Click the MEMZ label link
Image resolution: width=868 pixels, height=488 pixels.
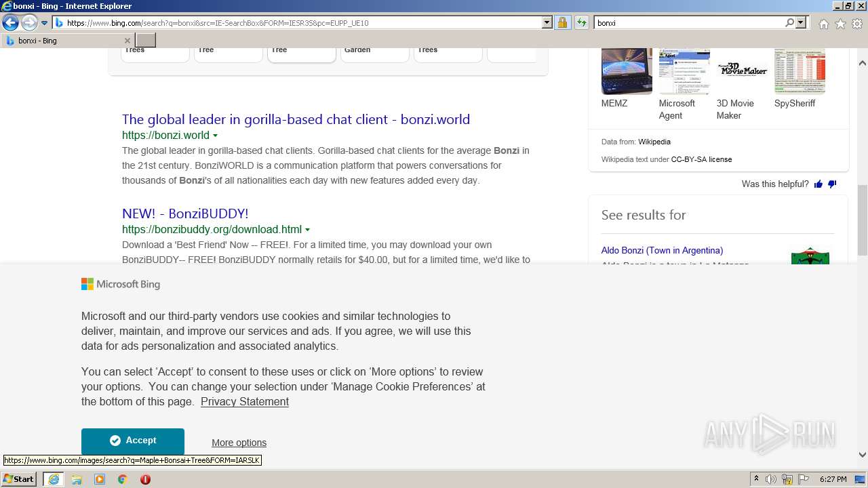[x=614, y=104]
